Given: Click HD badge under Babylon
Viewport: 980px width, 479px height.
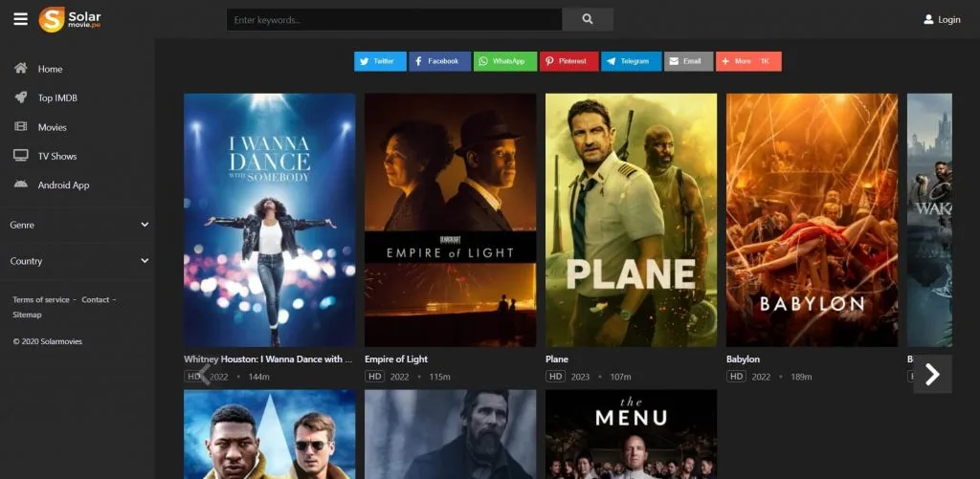Looking at the screenshot, I should coord(736,377).
